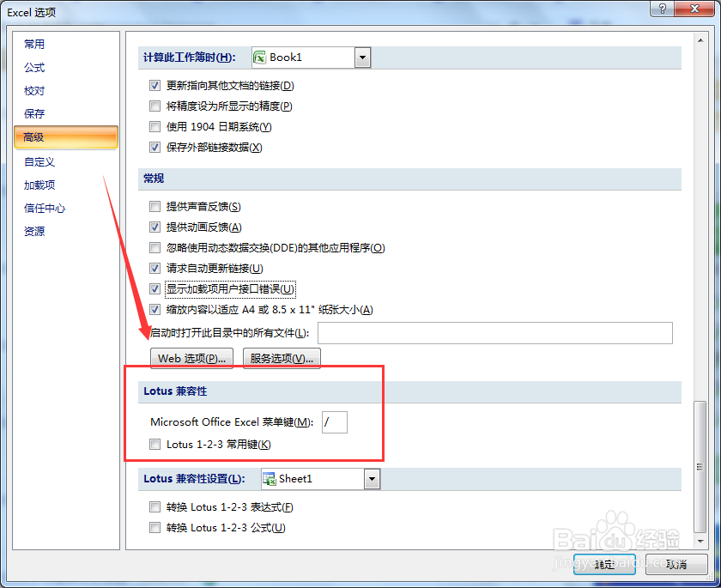The height and width of the screenshot is (588, 721).
Task: Click the help question mark button
Action: [x=662, y=9]
